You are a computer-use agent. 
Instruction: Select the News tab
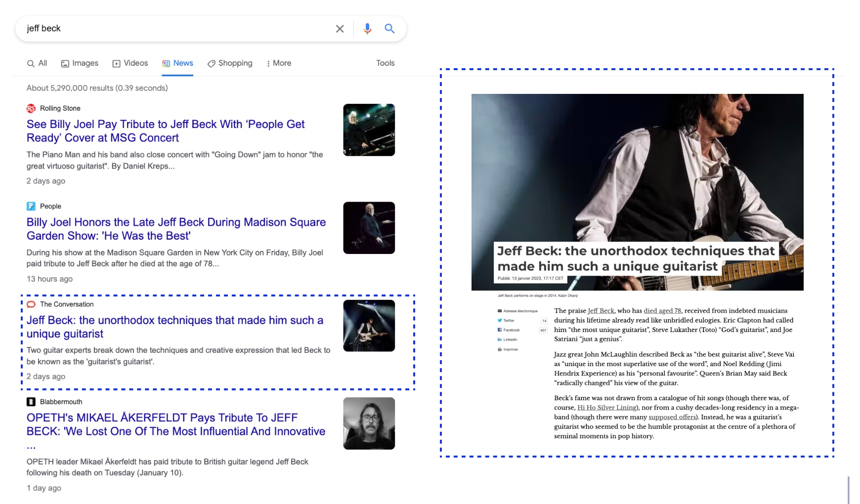177,63
